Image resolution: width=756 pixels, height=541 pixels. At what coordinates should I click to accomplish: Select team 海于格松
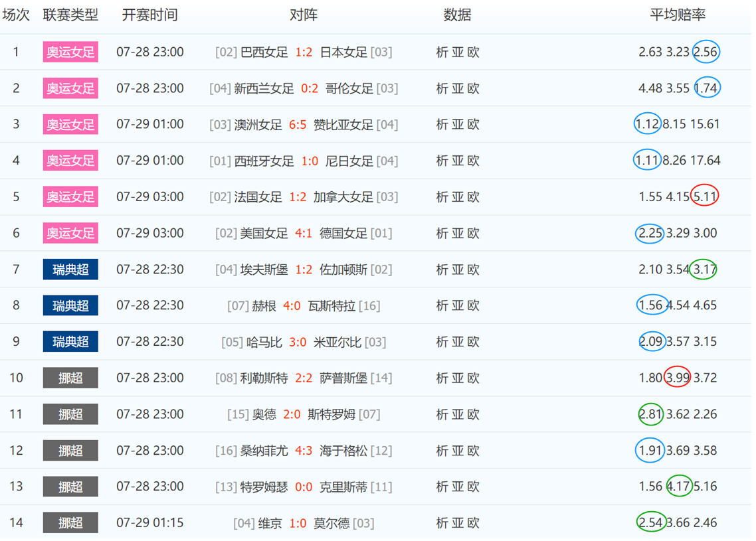tap(343, 451)
